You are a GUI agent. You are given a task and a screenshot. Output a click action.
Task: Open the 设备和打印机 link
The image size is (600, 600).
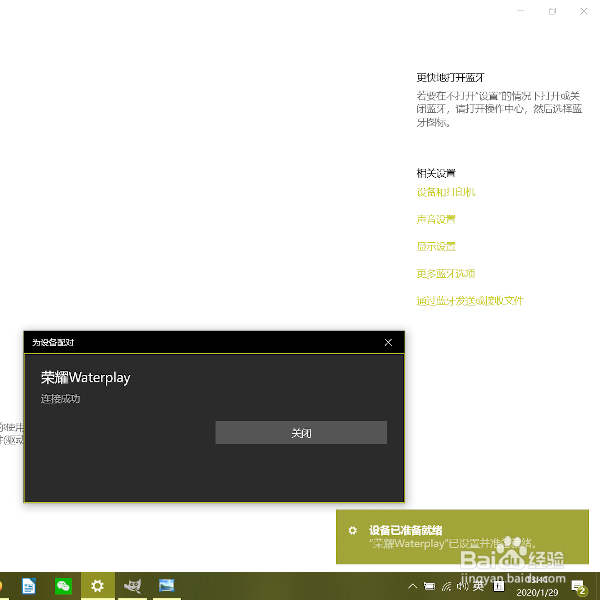[x=446, y=192]
